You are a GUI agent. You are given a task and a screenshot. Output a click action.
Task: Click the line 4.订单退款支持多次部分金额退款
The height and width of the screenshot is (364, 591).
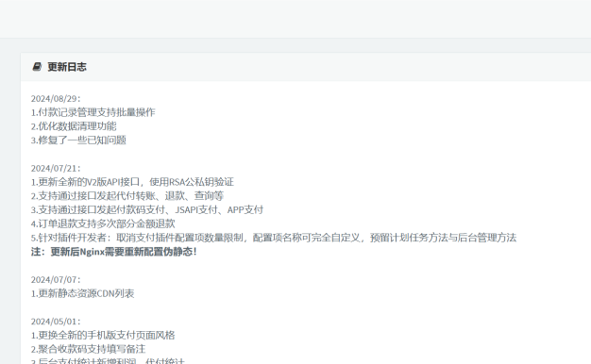pyautogui.click(x=103, y=224)
